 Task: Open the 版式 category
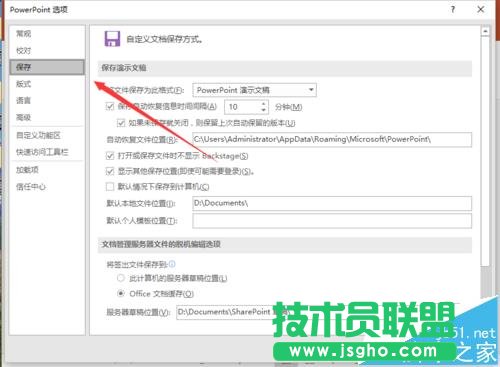24,84
